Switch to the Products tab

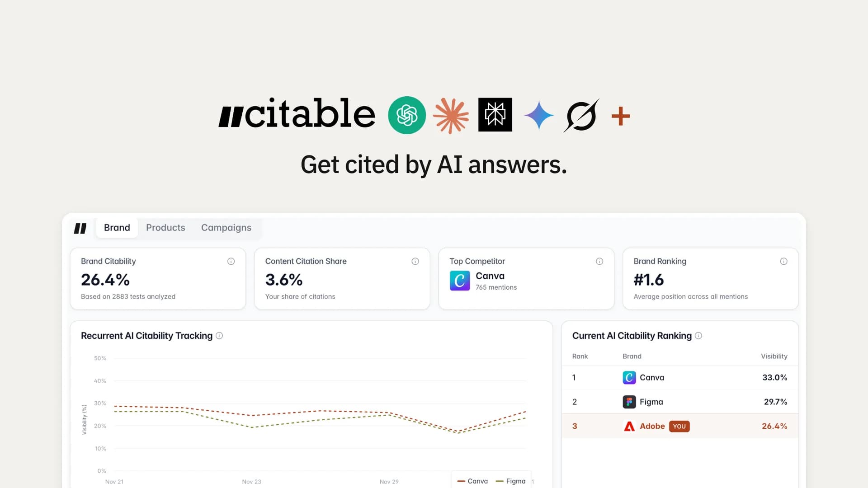click(165, 227)
